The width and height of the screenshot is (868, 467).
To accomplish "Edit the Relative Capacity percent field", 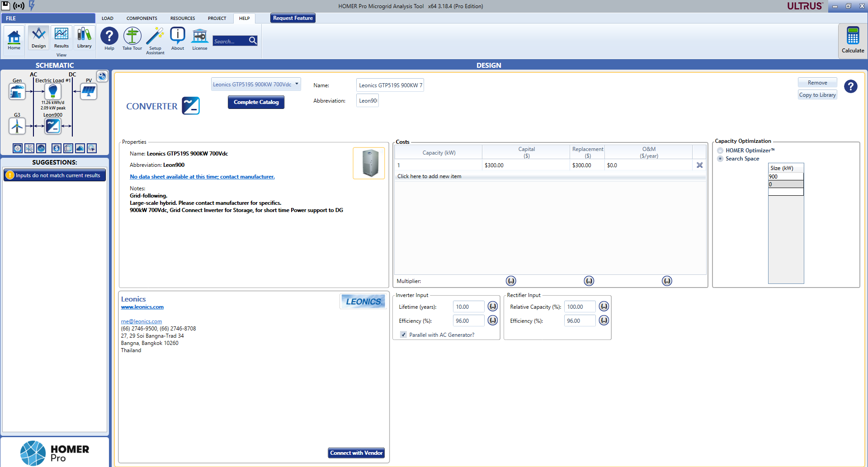I will pos(580,307).
